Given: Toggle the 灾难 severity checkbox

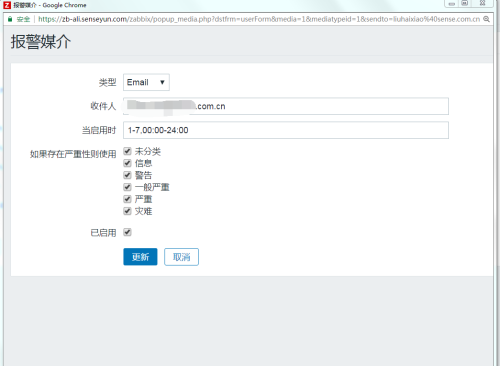Looking at the screenshot, I should point(127,211).
